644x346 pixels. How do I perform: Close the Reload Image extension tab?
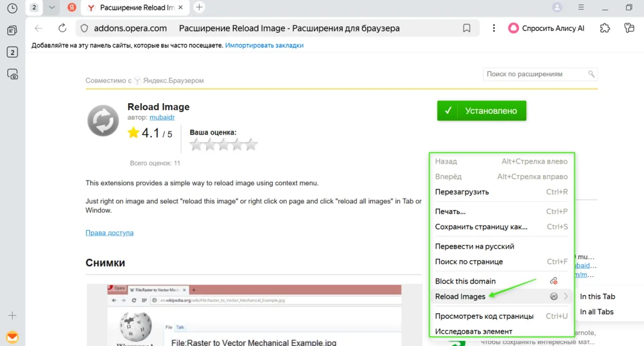(180, 7)
